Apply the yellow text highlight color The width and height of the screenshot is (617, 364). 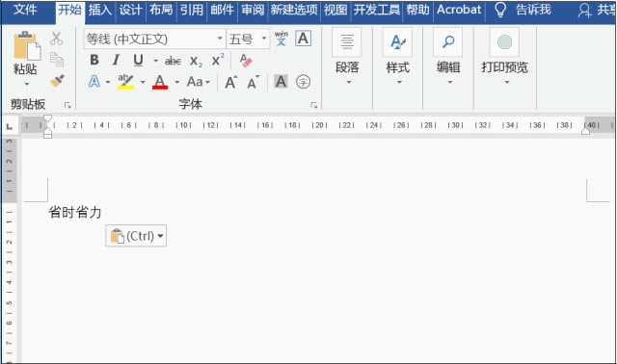coord(125,82)
